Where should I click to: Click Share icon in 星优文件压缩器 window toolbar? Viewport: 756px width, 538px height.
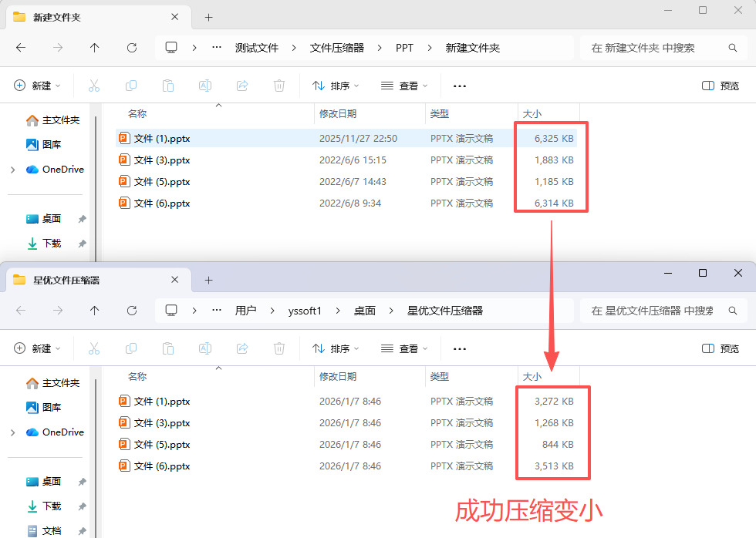242,348
